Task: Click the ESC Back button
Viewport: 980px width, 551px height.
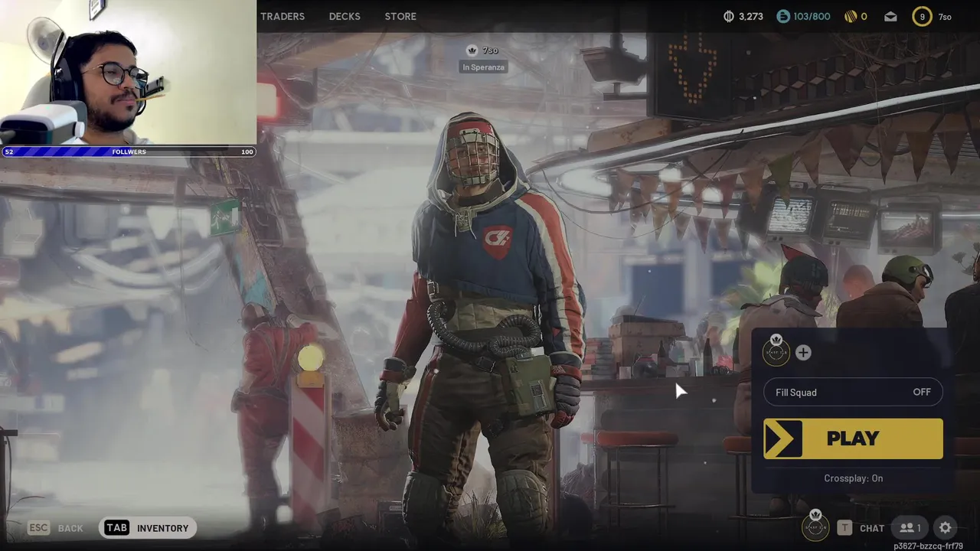Action: (55, 528)
